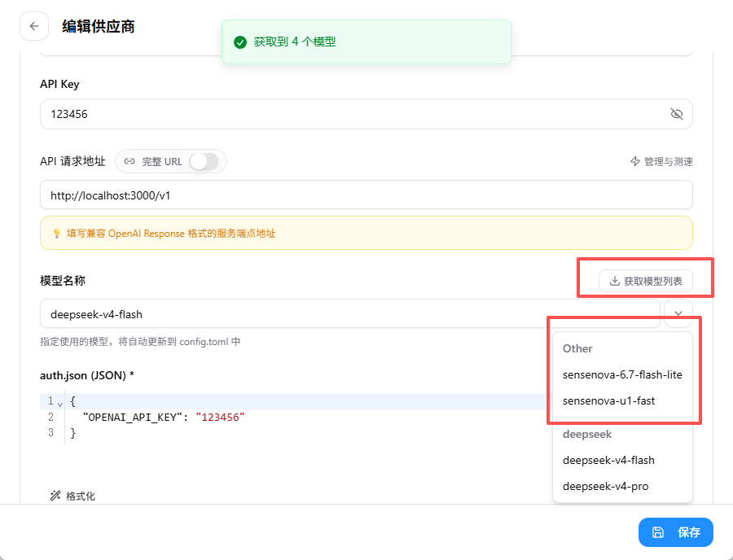Enable the 完整 URL switch
The image size is (733, 560).
tap(204, 162)
